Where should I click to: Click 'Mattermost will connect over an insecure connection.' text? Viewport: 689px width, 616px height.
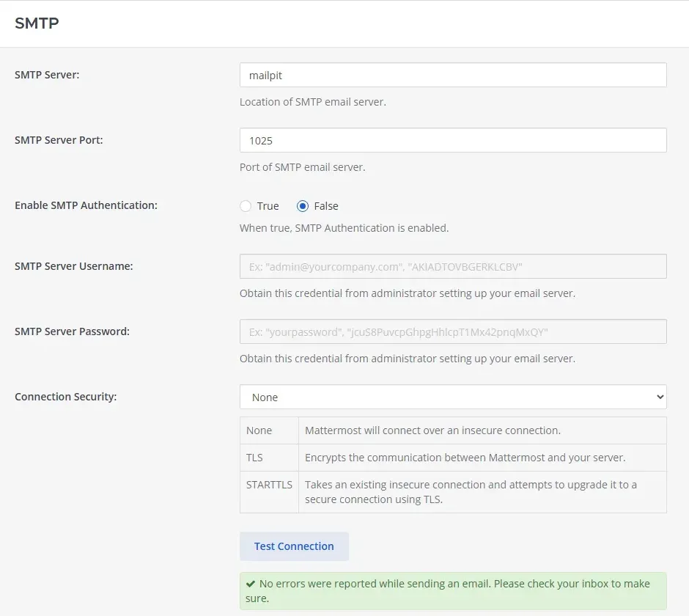click(432, 430)
